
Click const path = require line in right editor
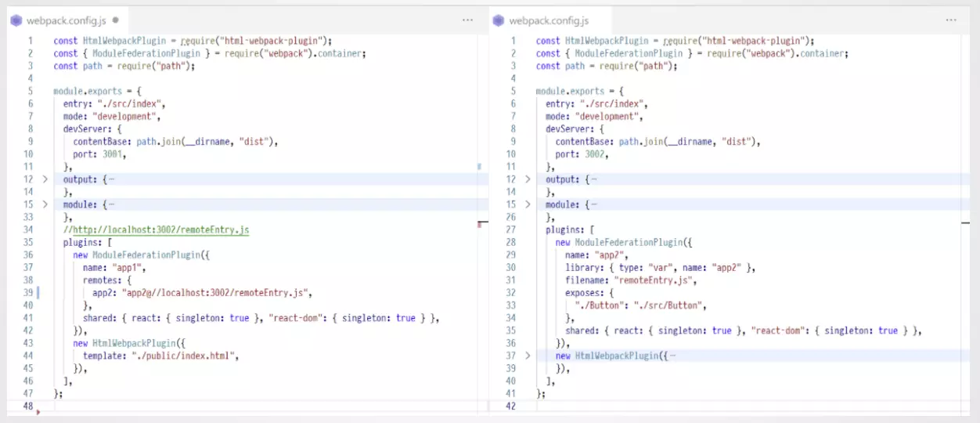606,66
